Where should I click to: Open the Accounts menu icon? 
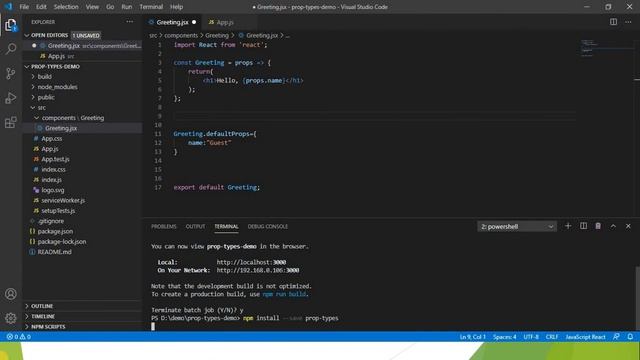11,294
